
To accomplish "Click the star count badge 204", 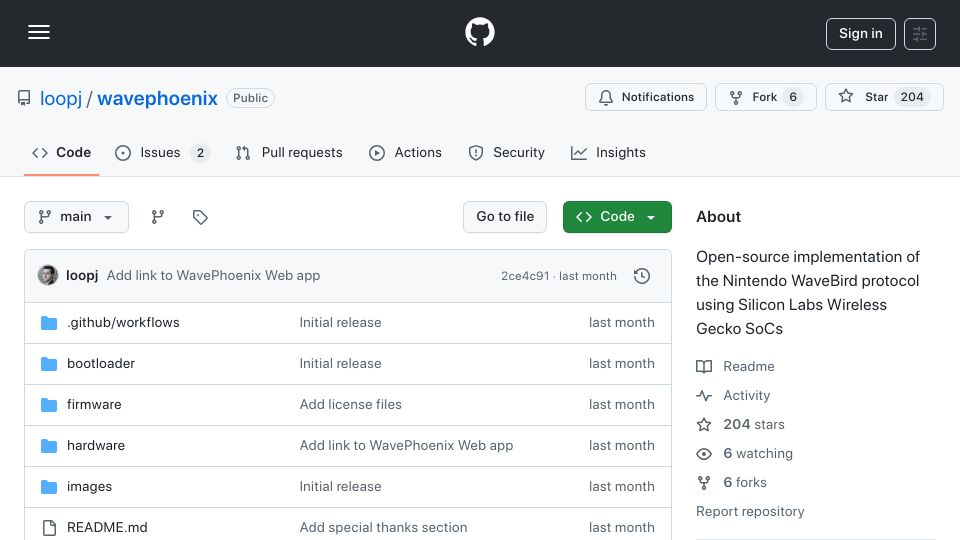I will point(912,97).
